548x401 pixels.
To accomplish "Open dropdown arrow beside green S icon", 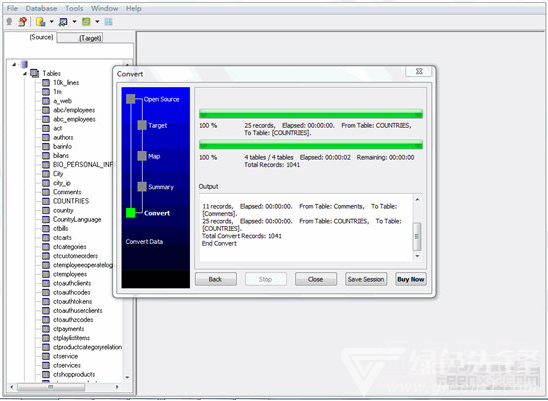I will (x=97, y=22).
